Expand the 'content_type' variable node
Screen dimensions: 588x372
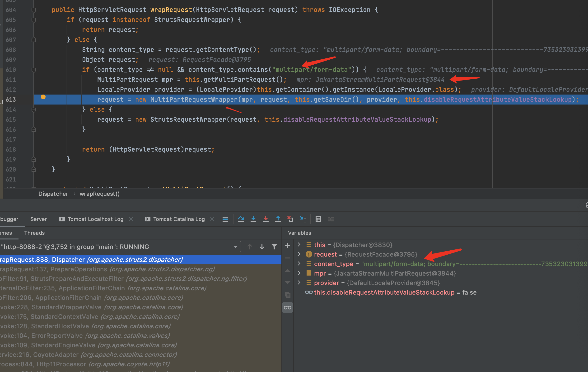pos(299,263)
